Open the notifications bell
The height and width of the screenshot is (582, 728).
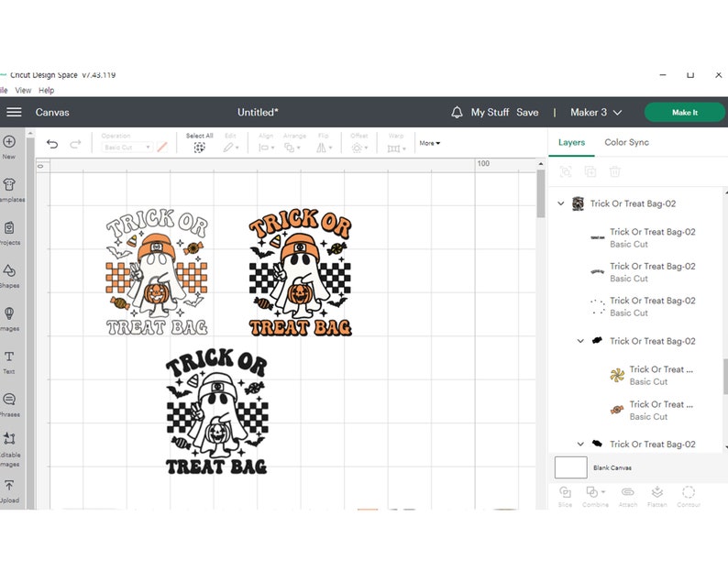[x=457, y=113]
